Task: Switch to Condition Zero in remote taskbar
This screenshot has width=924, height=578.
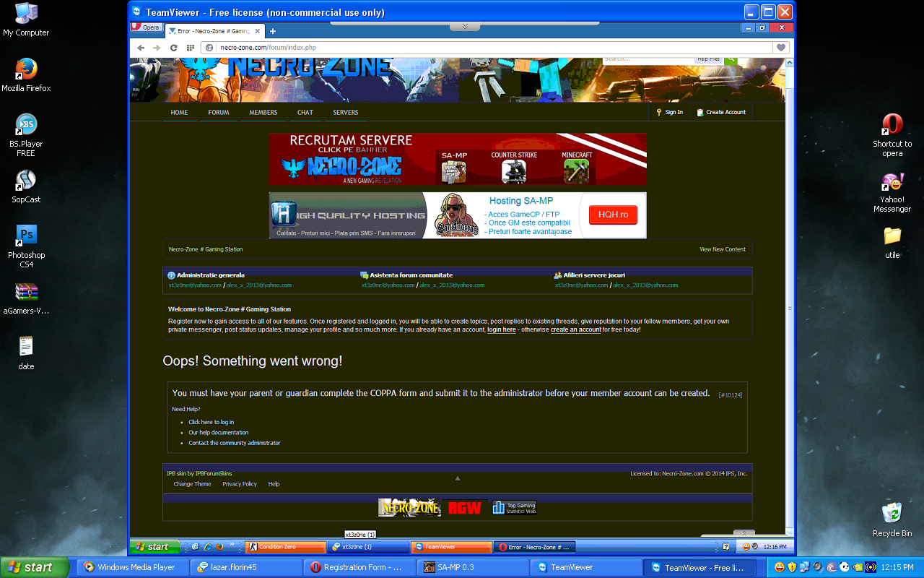Action: coord(285,547)
